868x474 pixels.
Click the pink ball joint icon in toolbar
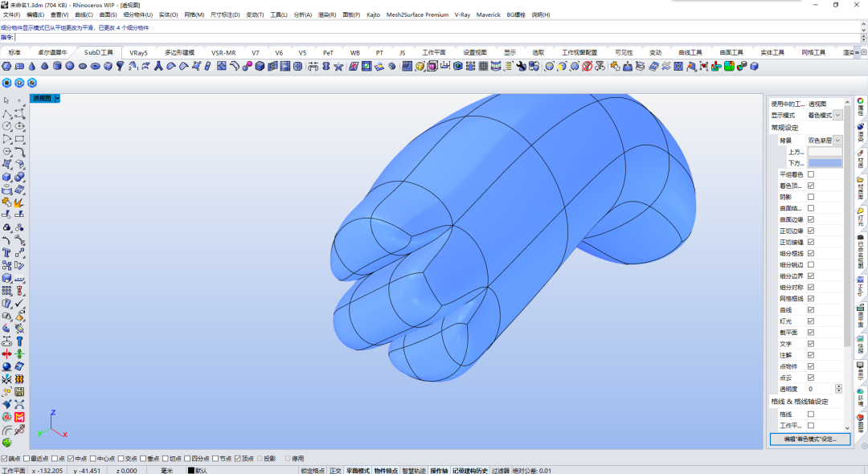[x=247, y=67]
